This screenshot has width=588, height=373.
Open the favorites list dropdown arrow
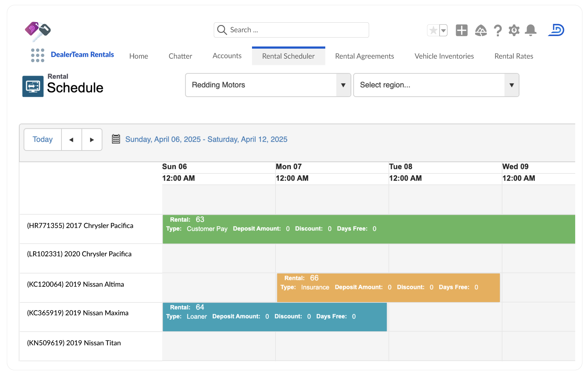click(x=444, y=30)
